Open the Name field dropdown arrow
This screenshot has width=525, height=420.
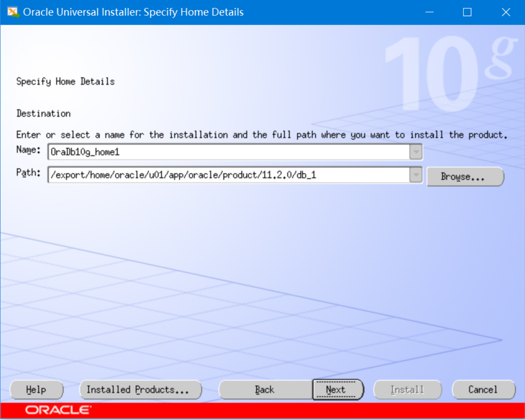click(x=416, y=152)
